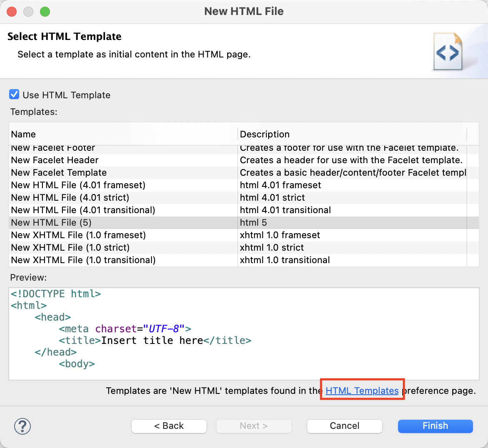Select the partially visible New Facelet Footer row
This screenshot has height=448, width=488.
coord(53,149)
